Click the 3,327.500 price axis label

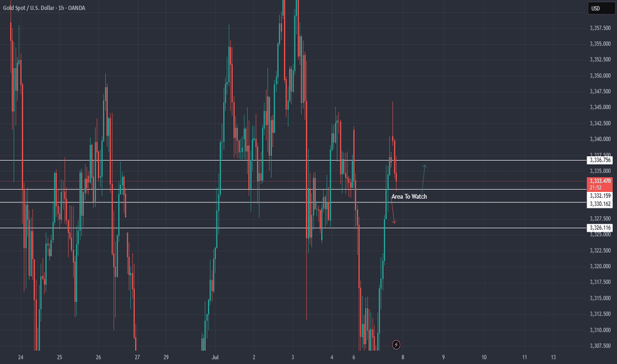click(600, 218)
